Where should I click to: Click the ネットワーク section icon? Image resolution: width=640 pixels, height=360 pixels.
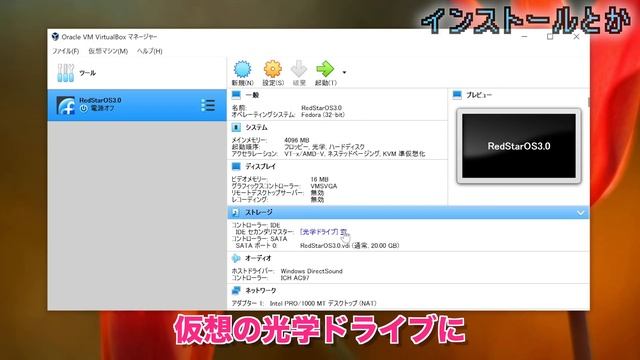coord(236,291)
